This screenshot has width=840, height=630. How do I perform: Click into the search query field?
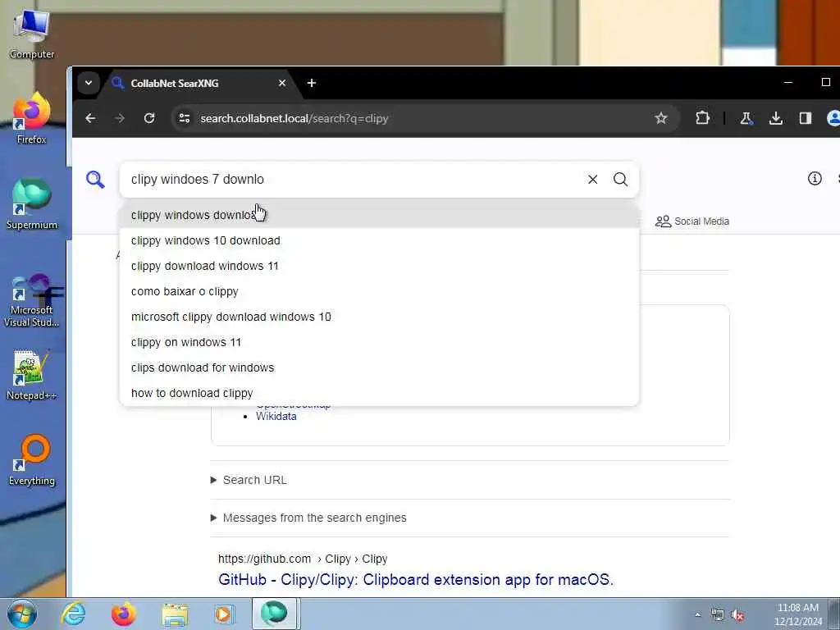click(354, 180)
